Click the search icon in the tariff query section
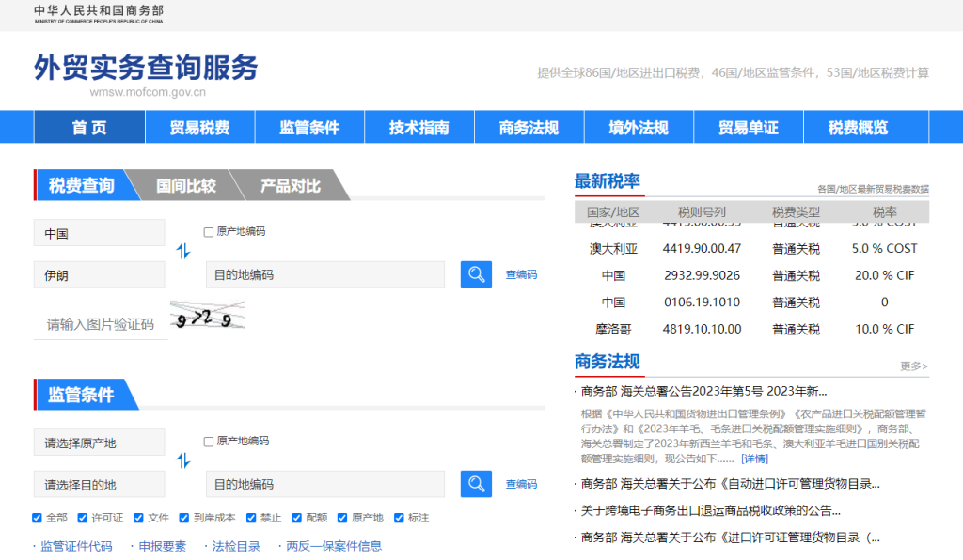Viewport: 963px width, 560px height. pos(476,274)
